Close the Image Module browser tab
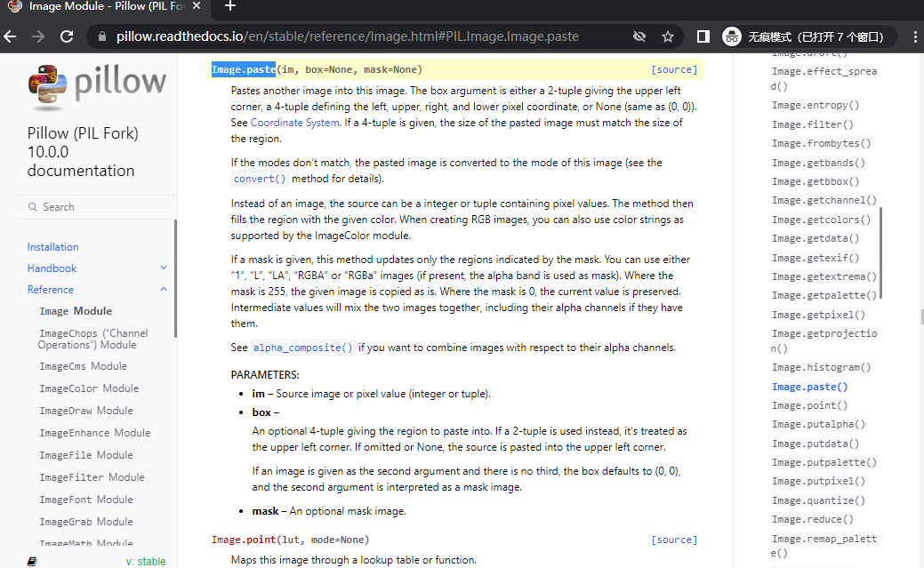This screenshot has height=568, width=924. point(197,6)
